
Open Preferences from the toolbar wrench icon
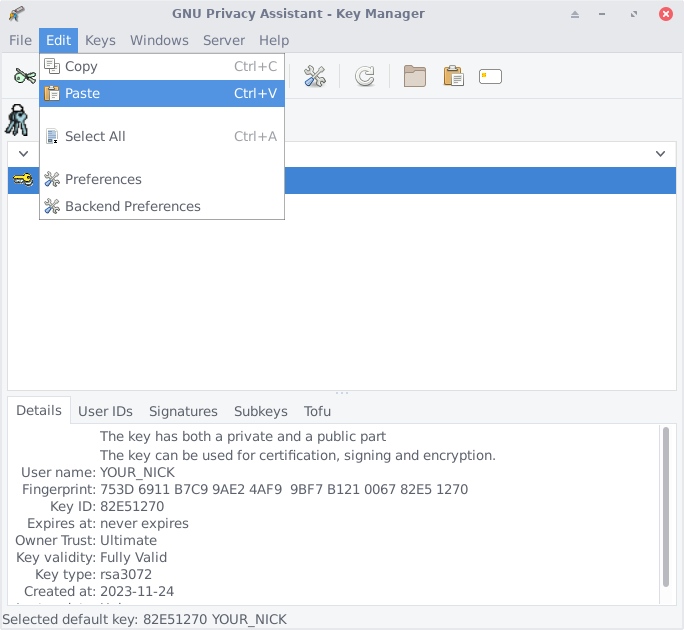[x=315, y=76]
